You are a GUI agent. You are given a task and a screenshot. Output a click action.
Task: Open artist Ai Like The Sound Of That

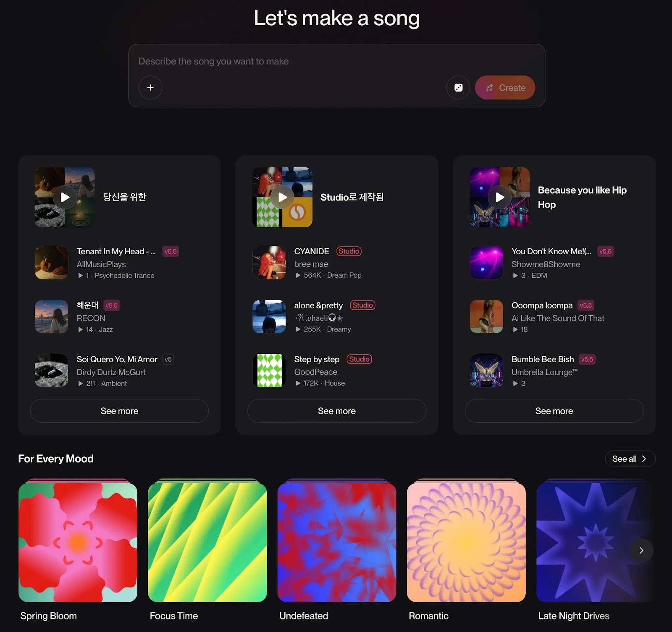pyautogui.click(x=558, y=318)
